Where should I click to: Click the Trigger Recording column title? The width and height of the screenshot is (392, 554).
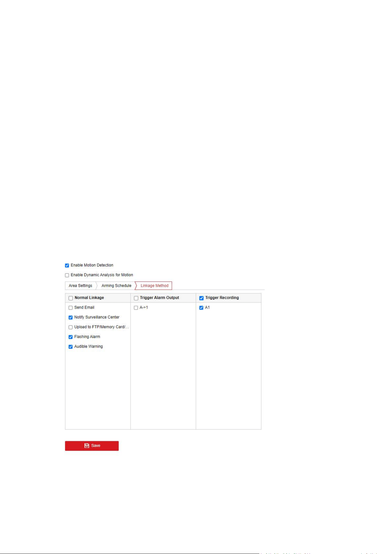click(222, 298)
